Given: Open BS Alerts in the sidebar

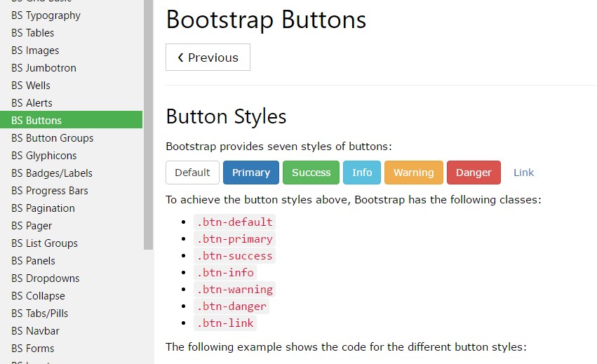Looking at the screenshot, I should 71,103.
